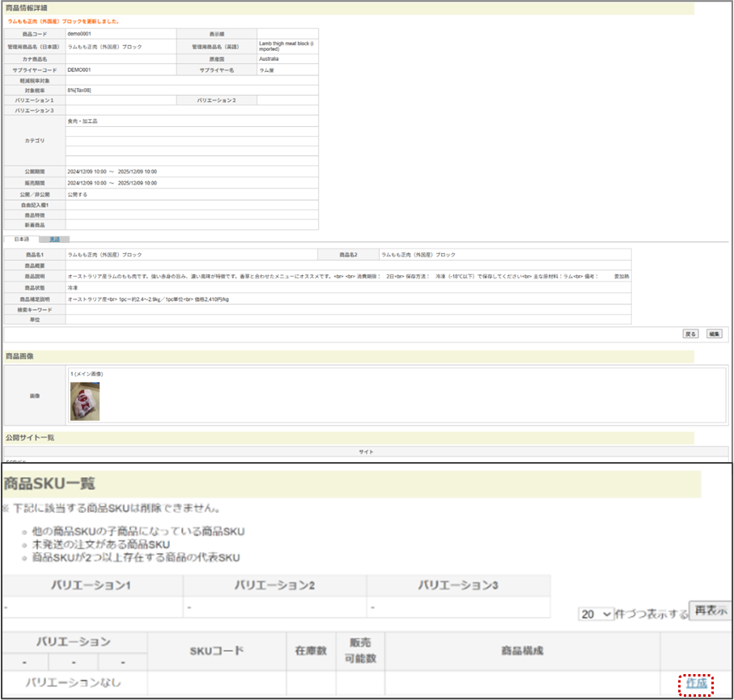Image resolution: width=734 pixels, height=700 pixels.
Task: Switch to the 英語 tab
Action: [54, 240]
